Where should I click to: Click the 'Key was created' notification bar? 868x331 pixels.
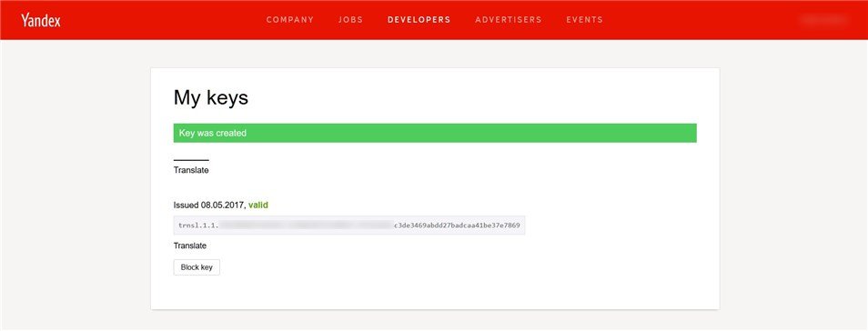435,134
